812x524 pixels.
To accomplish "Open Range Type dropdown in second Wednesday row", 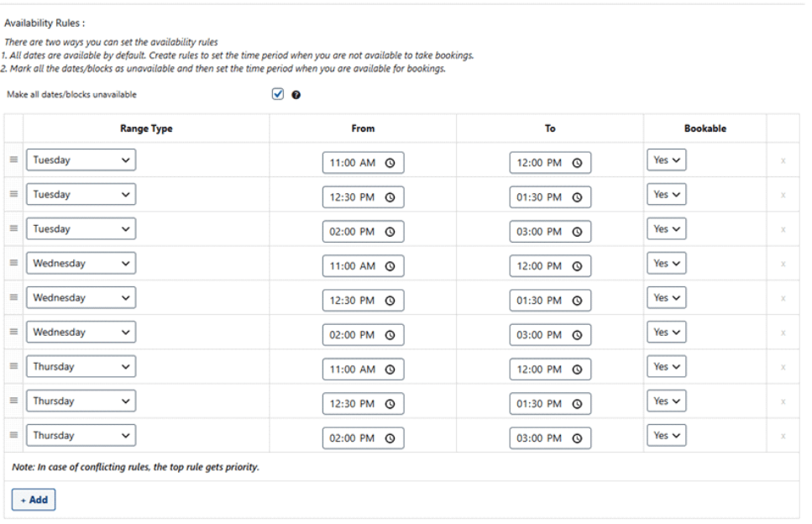I will (x=81, y=298).
